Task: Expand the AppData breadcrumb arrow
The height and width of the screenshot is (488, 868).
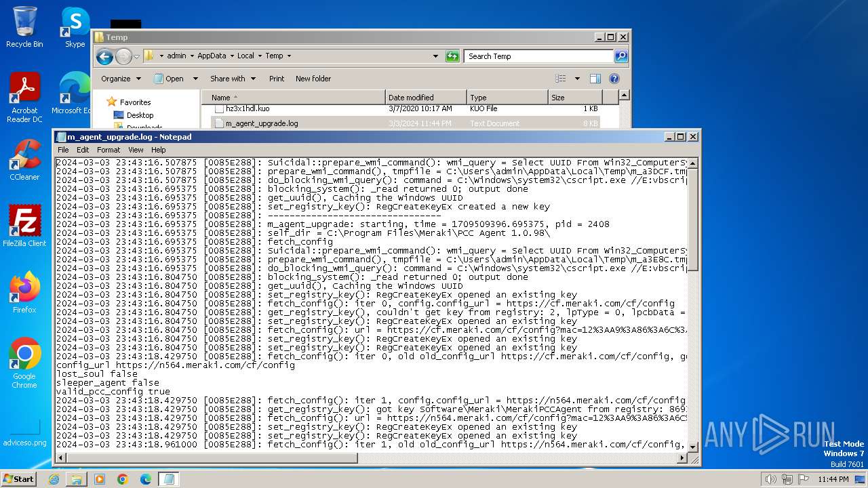Action: pos(232,56)
